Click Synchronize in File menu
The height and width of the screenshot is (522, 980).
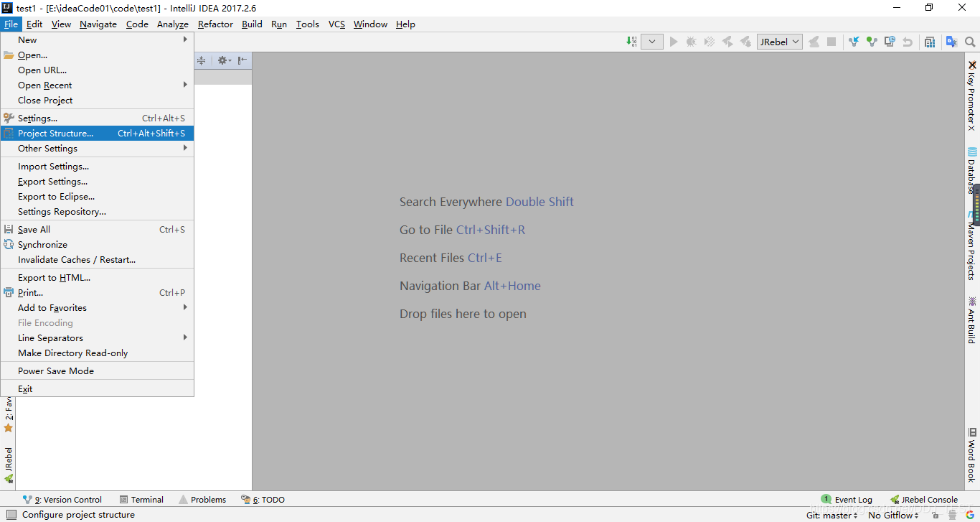(x=98, y=245)
